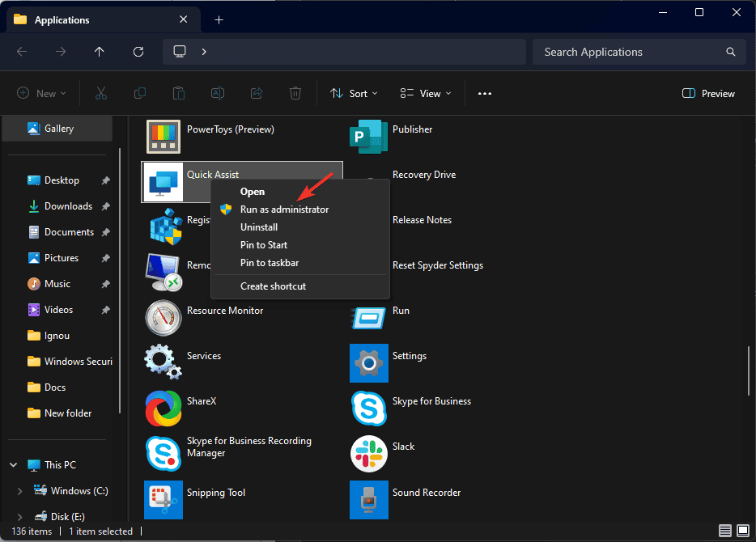Click the Skype for Business icon
The width and height of the screenshot is (756, 542).
(x=369, y=408)
